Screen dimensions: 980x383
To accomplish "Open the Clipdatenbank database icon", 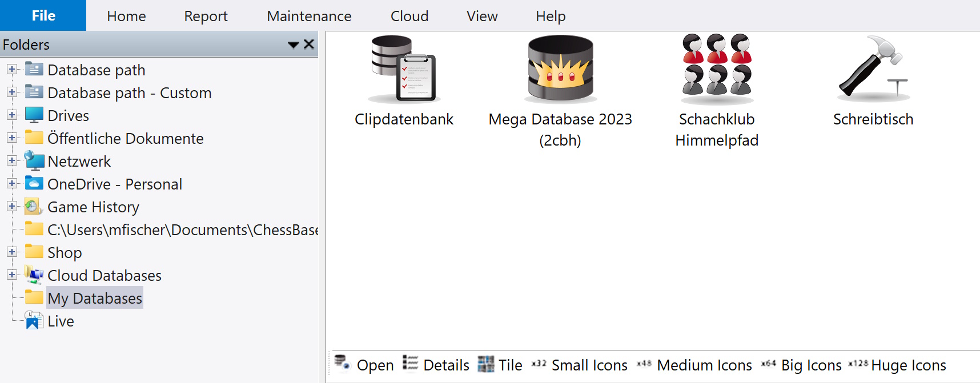I will 404,68.
